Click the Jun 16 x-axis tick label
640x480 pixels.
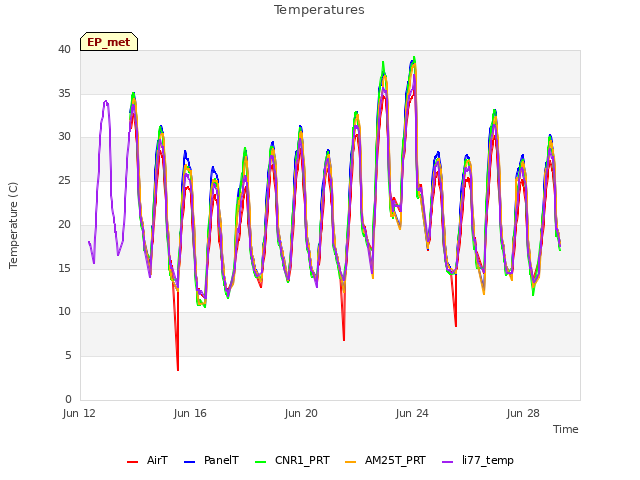click(190, 413)
